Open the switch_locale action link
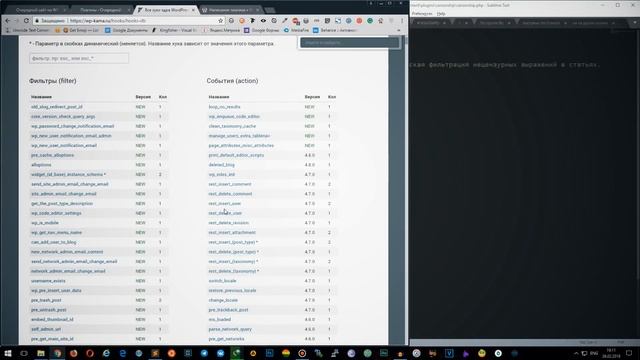 pos(222,281)
